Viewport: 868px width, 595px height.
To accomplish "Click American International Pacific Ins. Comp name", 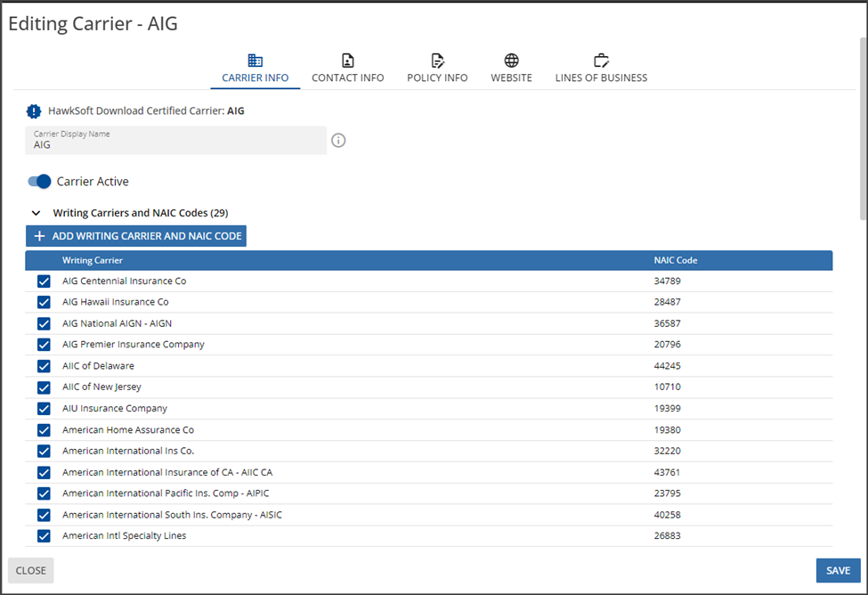I will point(166,493).
